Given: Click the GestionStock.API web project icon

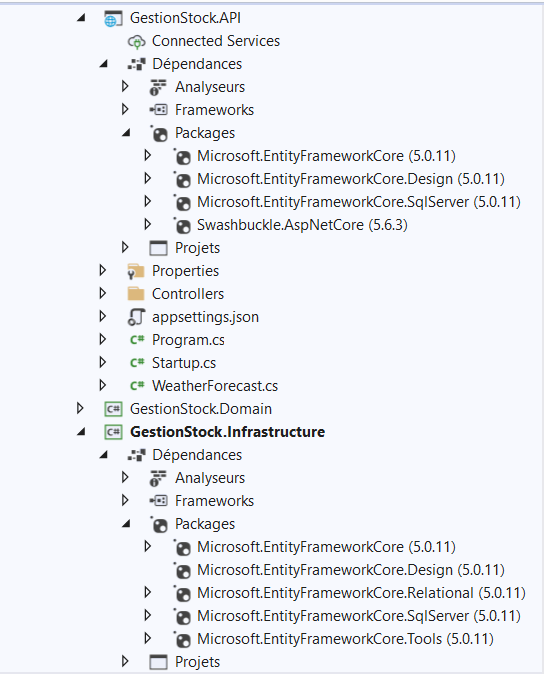Looking at the screenshot, I should (113, 18).
